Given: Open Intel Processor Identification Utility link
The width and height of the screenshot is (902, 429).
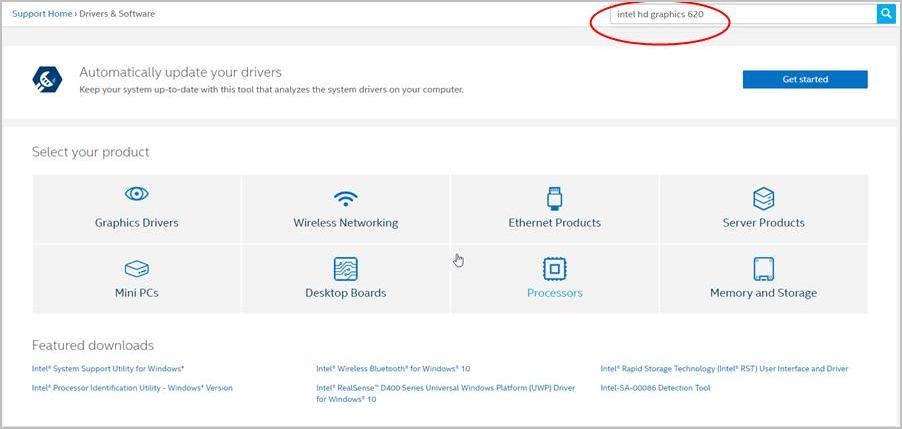Looking at the screenshot, I should (132, 388).
